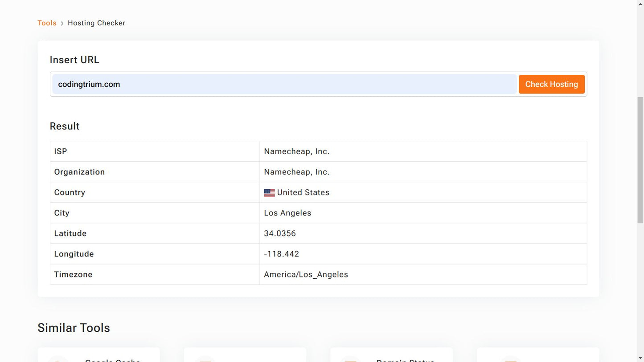Click the page vertical scrollbar thumb
Viewport: 644px width, 362px height.
[640, 160]
